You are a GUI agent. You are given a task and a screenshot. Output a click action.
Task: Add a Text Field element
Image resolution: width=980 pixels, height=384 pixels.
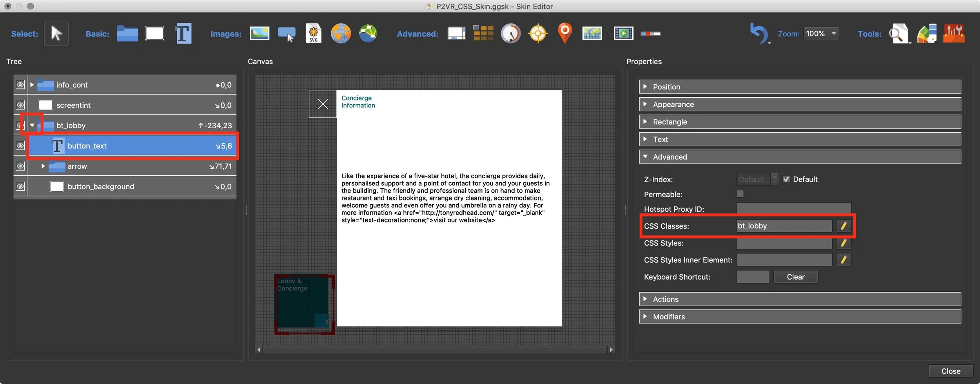pos(183,34)
